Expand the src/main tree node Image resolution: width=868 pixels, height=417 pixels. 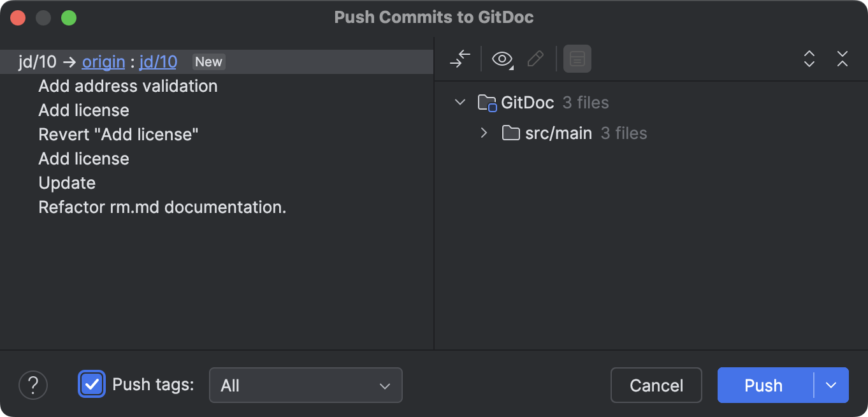point(484,133)
